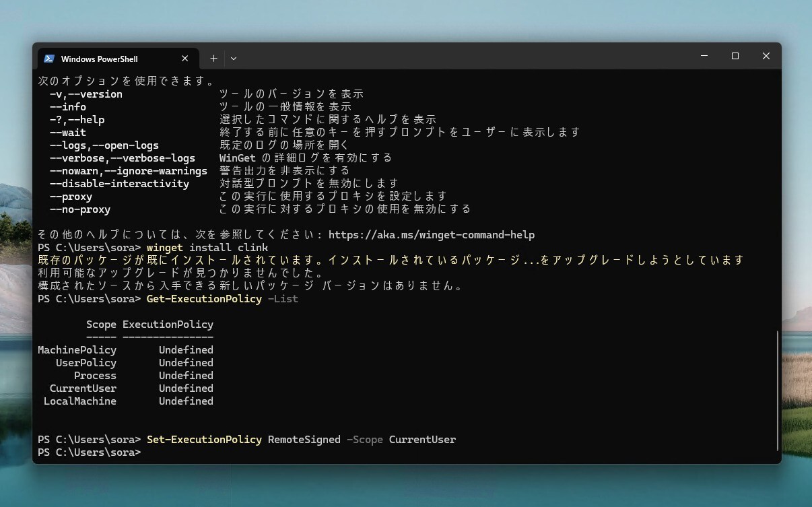Open a new terminal tab with the plus button
Screen dimensions: 812x507
[213, 58]
